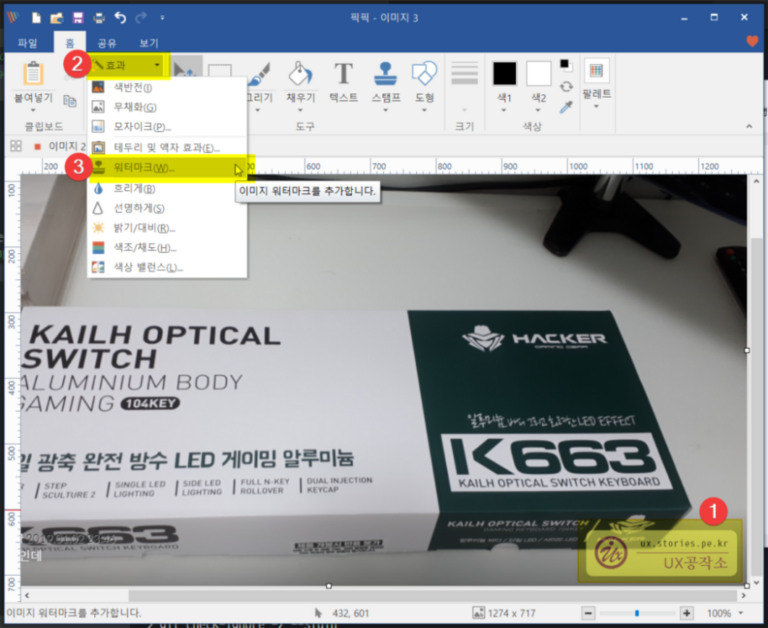Expand the 색2 dropdown arrow

click(x=538, y=110)
